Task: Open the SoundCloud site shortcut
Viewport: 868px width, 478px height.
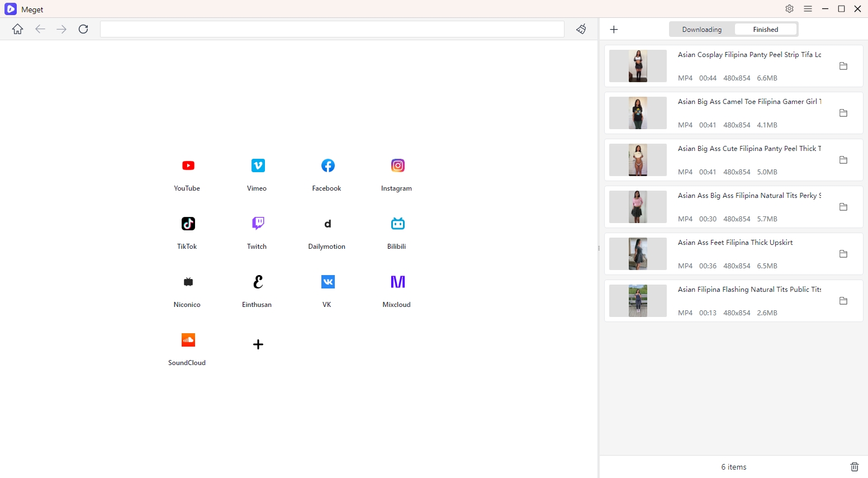Action: point(188,340)
